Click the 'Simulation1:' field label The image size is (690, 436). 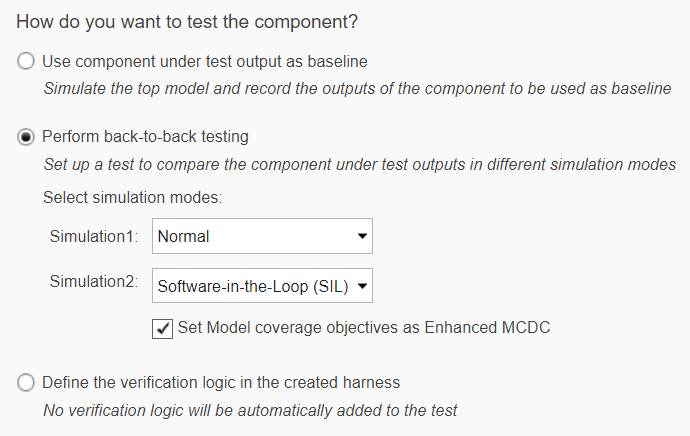[94, 237]
